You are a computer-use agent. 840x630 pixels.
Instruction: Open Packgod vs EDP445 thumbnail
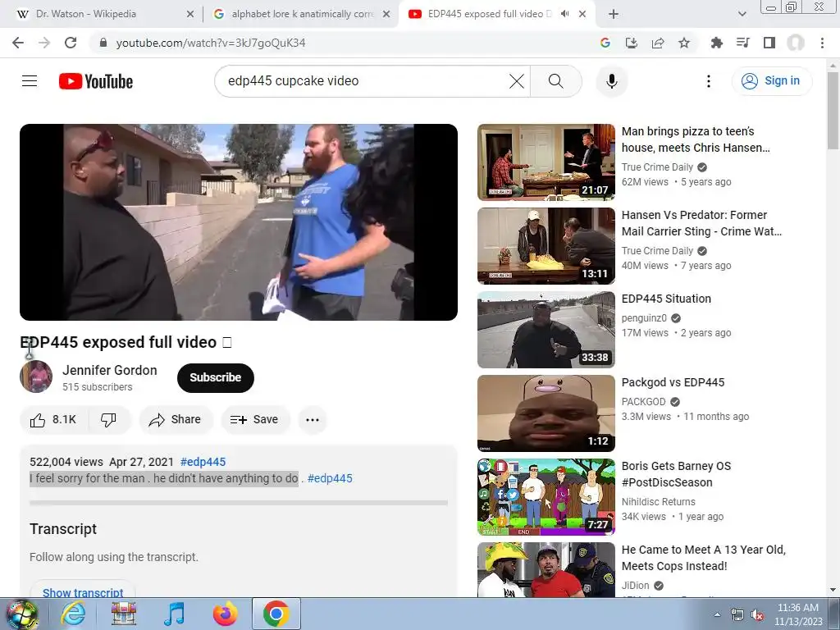point(546,413)
